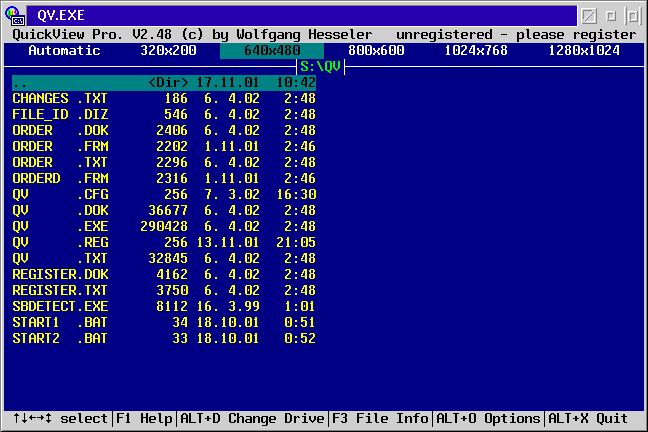The height and width of the screenshot is (432, 648).
Task: Select the QV.EXE file row
Action: (164, 227)
